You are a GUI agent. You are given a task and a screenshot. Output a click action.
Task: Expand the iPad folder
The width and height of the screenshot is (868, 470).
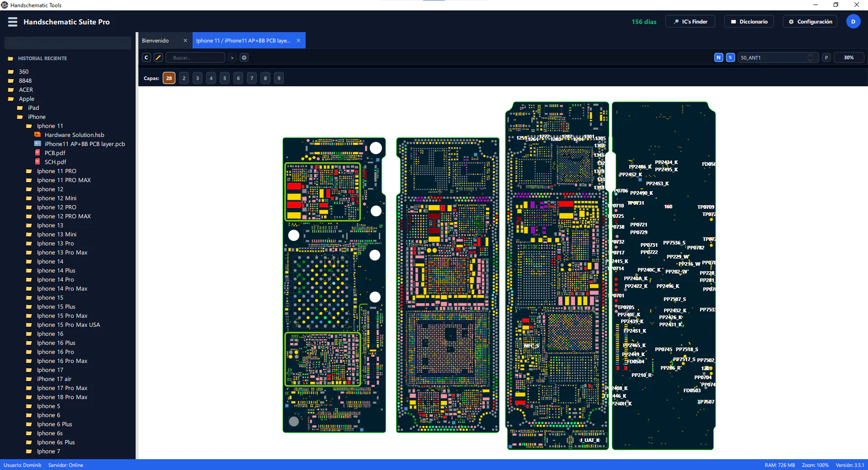[33, 108]
